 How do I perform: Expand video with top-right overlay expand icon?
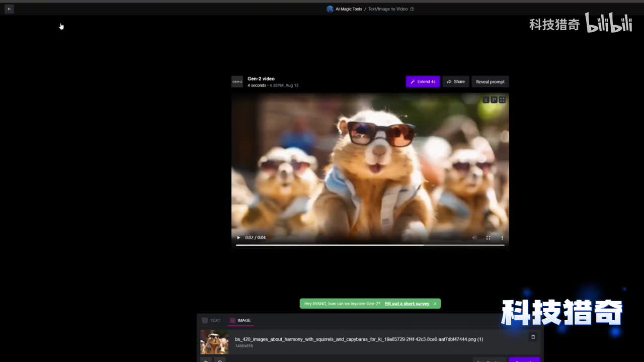tap(502, 100)
